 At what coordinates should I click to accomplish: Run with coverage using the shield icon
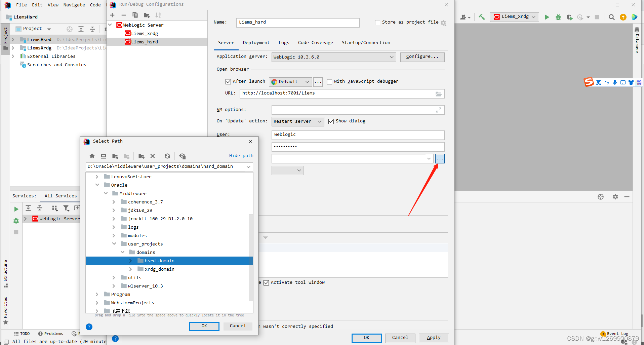coord(569,17)
